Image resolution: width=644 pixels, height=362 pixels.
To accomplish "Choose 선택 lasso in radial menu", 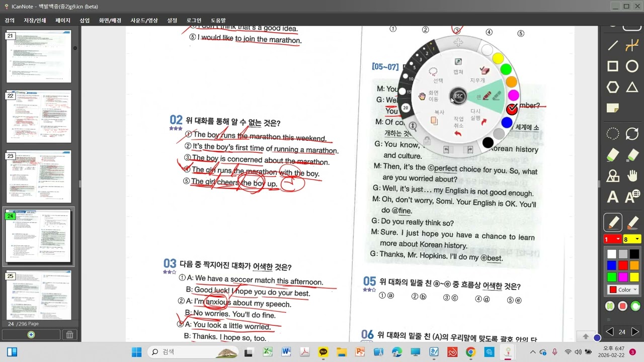I will [x=437, y=75].
